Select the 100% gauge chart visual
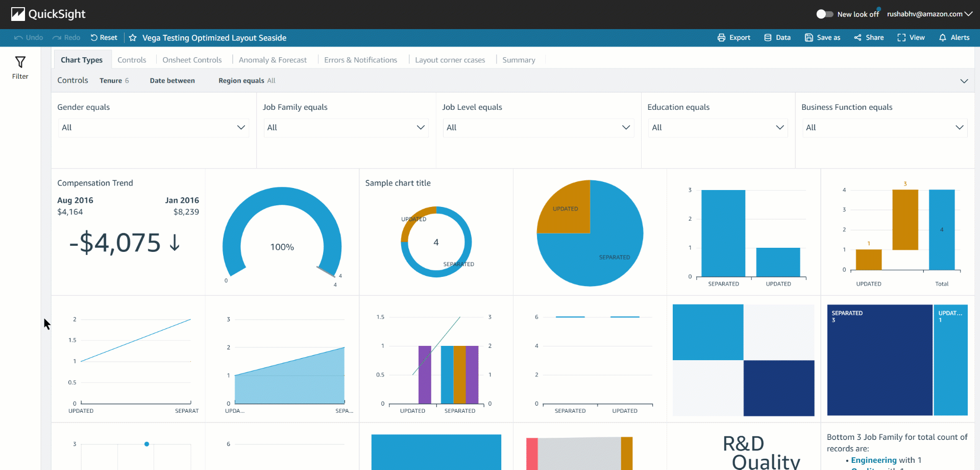The width and height of the screenshot is (980, 470). (x=281, y=240)
